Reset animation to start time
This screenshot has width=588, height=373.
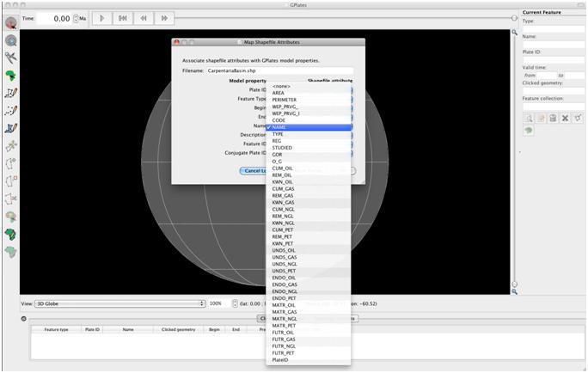coord(123,18)
